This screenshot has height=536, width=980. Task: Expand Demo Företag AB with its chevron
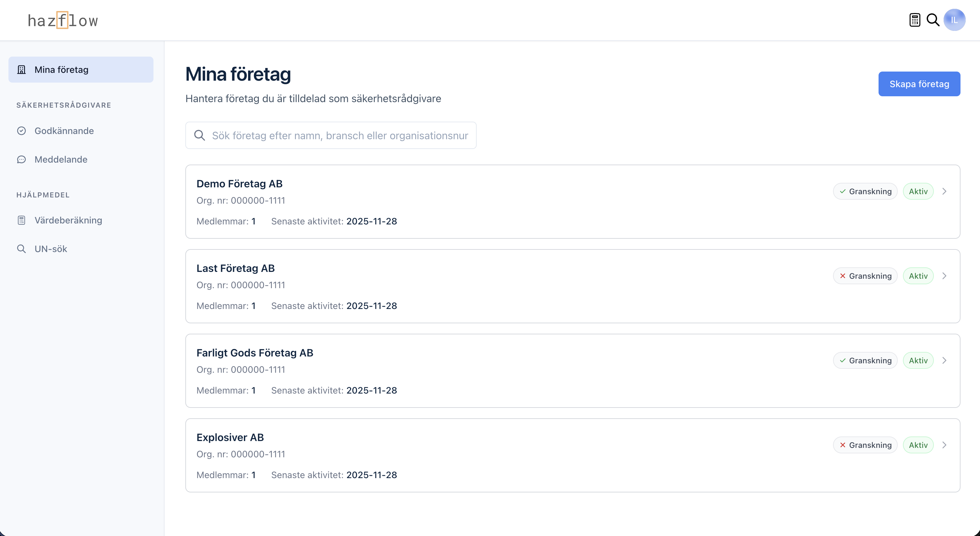944,191
